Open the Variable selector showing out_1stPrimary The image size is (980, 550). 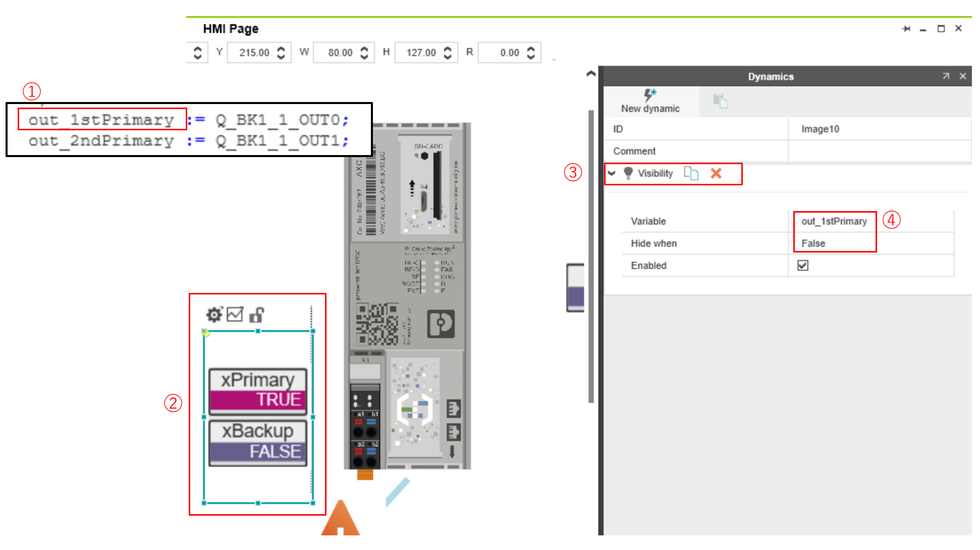[x=835, y=221]
